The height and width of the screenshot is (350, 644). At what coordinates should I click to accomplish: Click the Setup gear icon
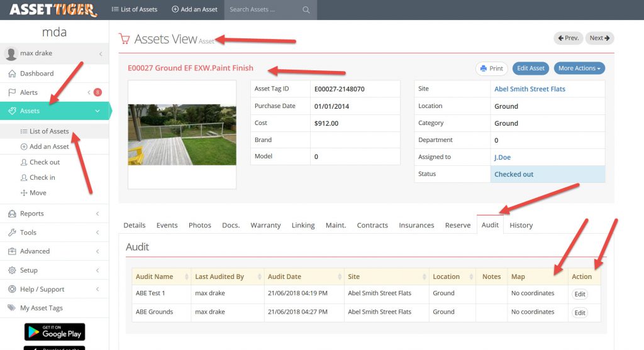(x=12, y=270)
